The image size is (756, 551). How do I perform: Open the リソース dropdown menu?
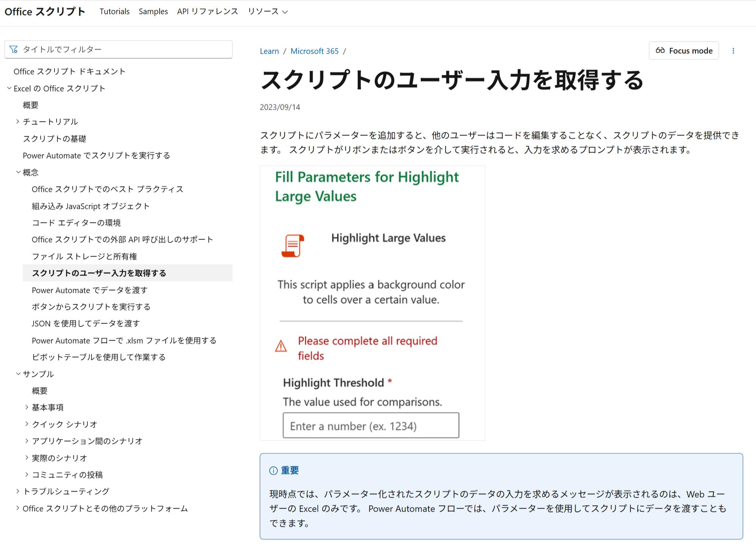267,12
